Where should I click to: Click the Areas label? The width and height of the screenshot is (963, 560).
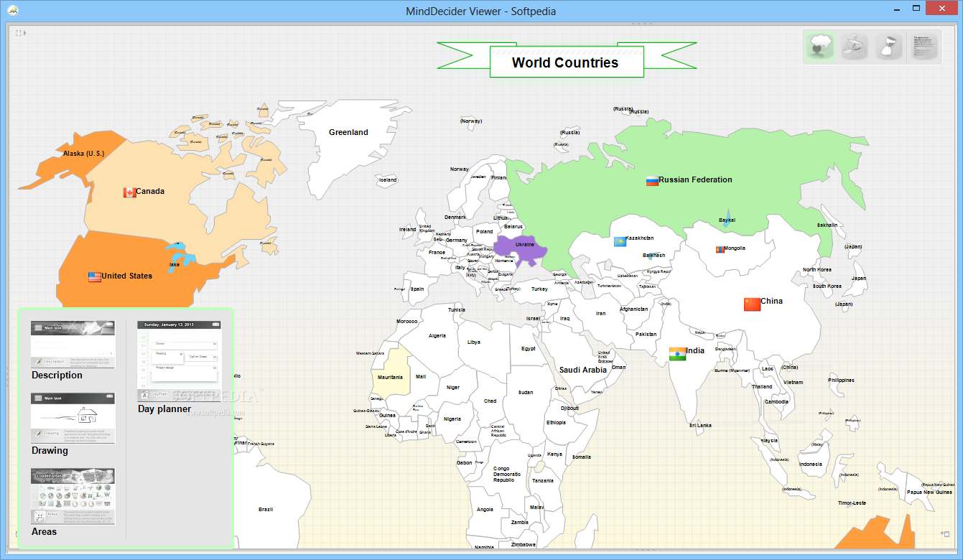pyautogui.click(x=44, y=531)
